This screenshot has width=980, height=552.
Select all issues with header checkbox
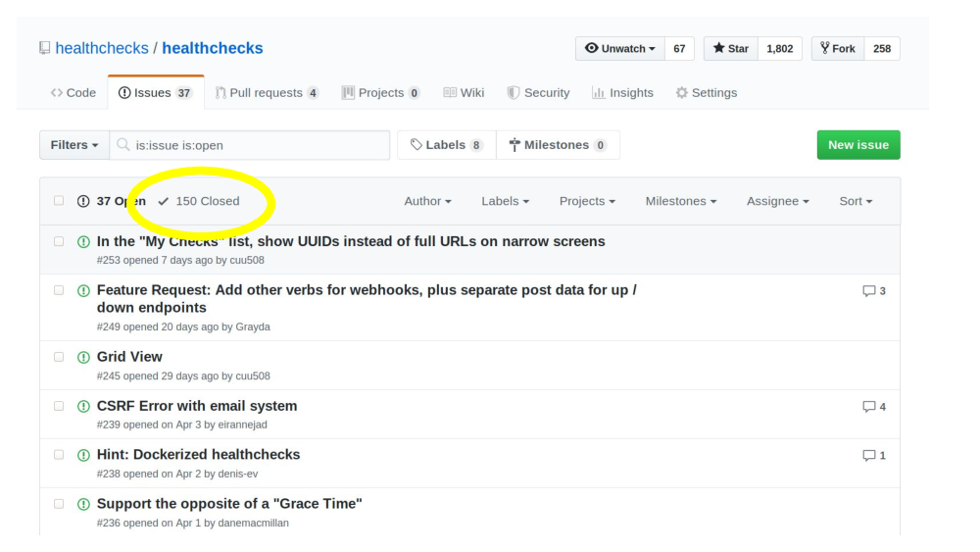[59, 201]
